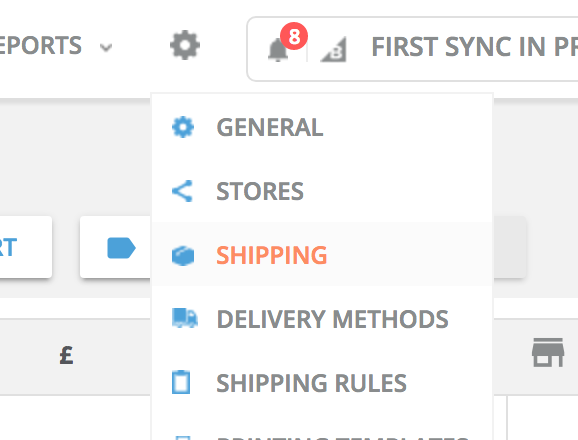Click the truck icon beside Delivery Methods
The height and width of the screenshot is (440, 578).
coord(185,318)
